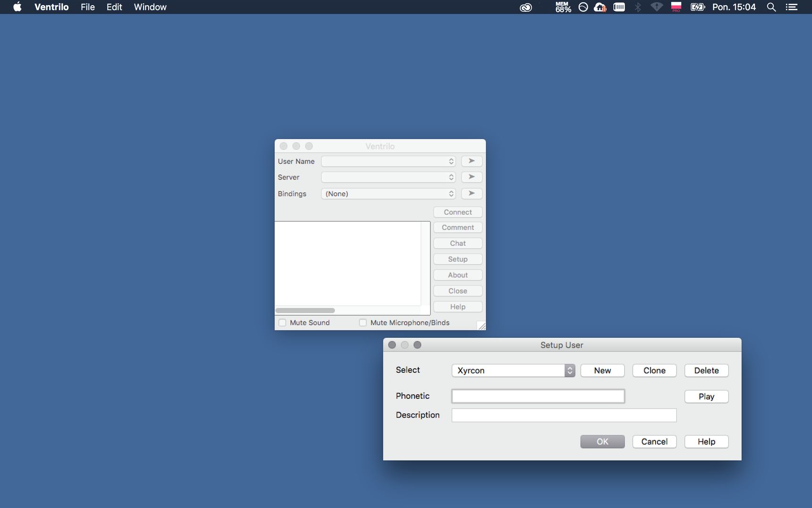The width and height of the screenshot is (812, 508).
Task: Open the circular status menu bar icon
Action: (x=583, y=7)
